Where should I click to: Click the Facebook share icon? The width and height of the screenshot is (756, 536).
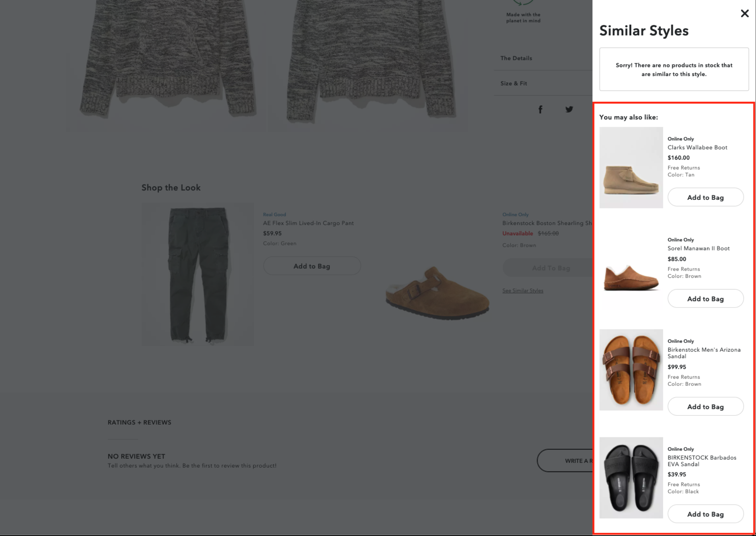click(540, 110)
